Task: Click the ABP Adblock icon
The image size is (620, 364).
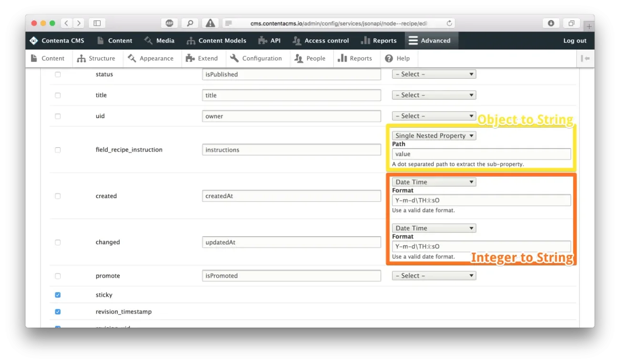Action: click(x=169, y=23)
